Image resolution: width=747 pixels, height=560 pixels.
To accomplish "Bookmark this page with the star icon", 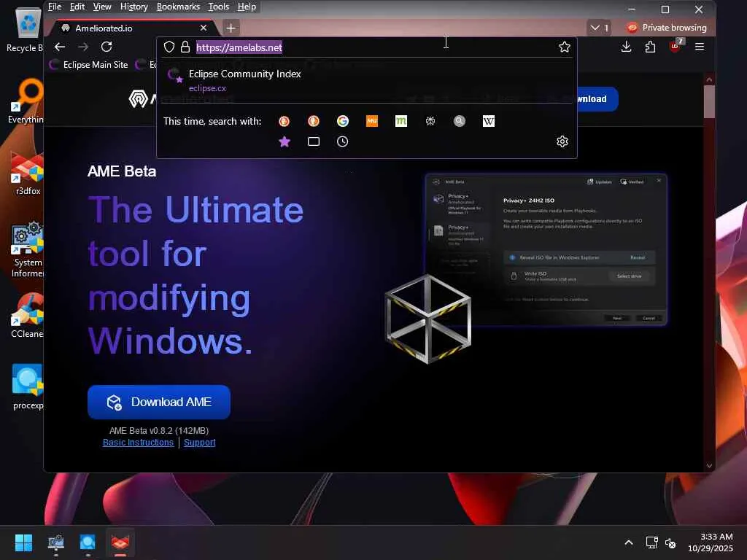I will pyautogui.click(x=565, y=47).
